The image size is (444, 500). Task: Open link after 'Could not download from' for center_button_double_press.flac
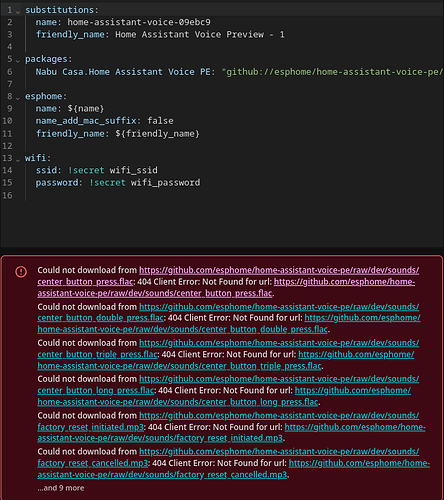tap(228, 312)
